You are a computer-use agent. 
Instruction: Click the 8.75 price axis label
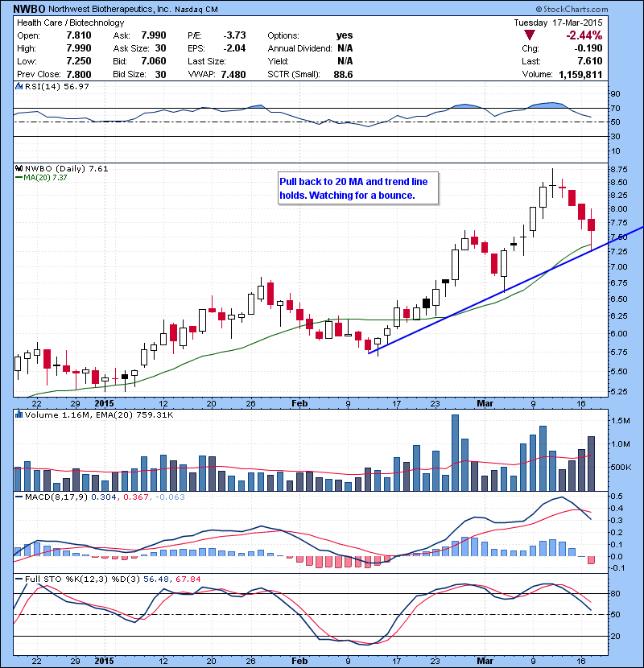619,169
